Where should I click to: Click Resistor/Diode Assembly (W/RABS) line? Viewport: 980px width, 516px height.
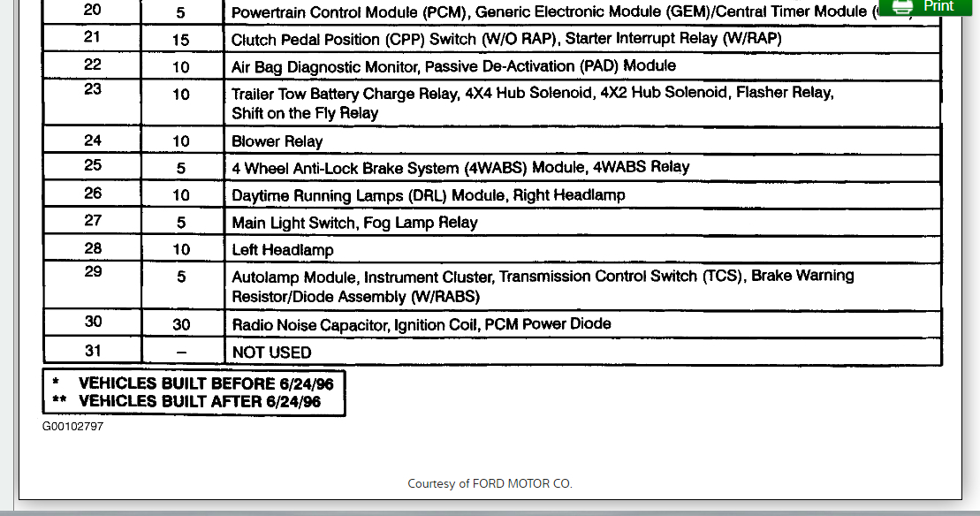pyautogui.click(x=355, y=297)
